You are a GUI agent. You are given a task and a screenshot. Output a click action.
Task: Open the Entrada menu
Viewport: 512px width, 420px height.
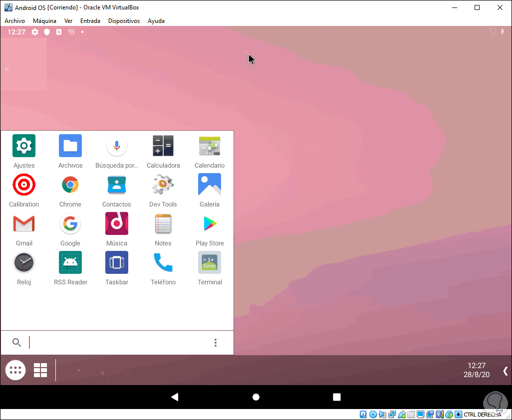(x=90, y=21)
